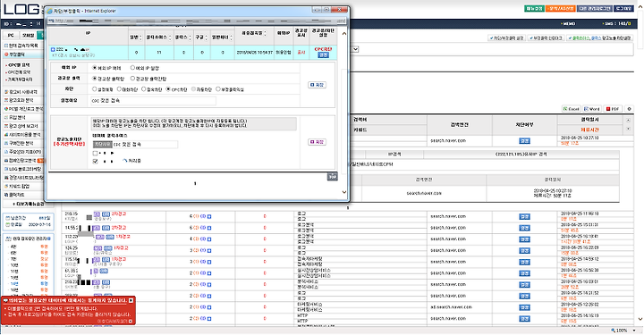The width and height of the screenshot is (644, 335).
Task: Click the TOP button in the popup
Action: (x=332, y=176)
